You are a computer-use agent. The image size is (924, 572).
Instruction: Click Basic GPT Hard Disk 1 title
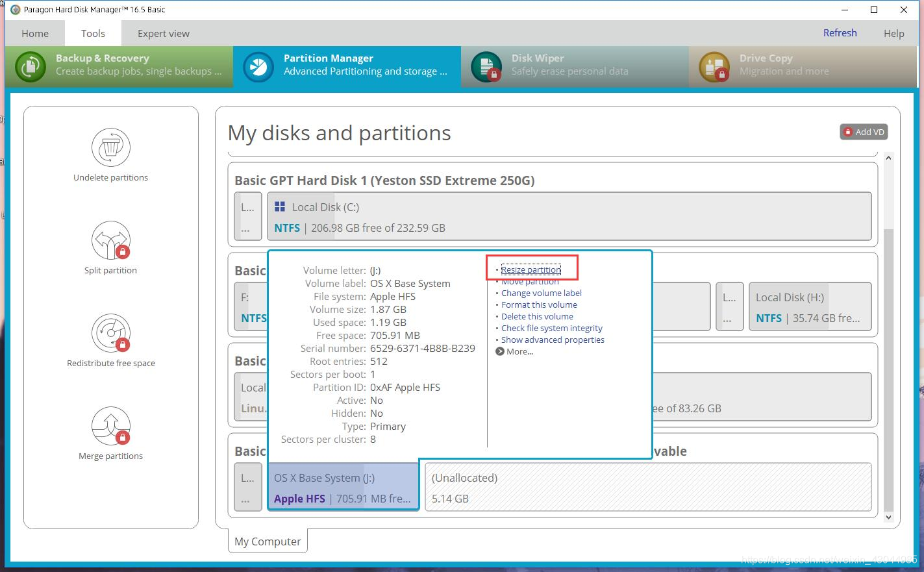(384, 180)
